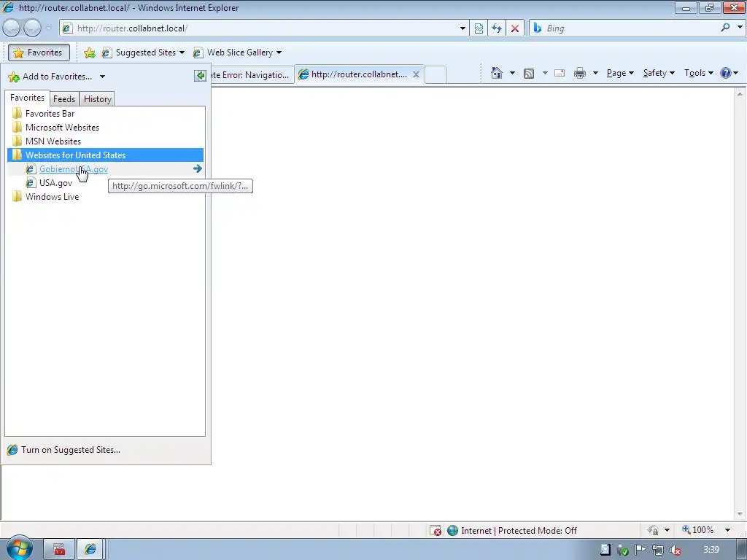Click the Help question mark icon

(x=726, y=73)
